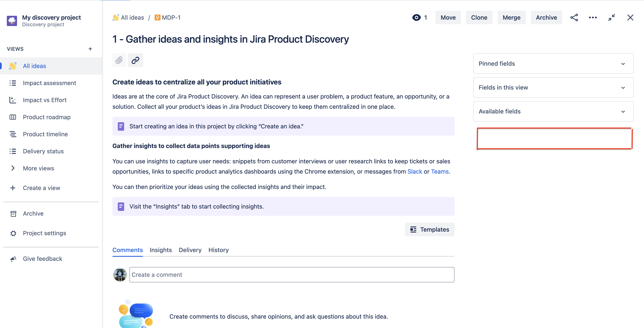Open the share options icon
Image resolution: width=644 pixels, height=328 pixels.
point(574,17)
